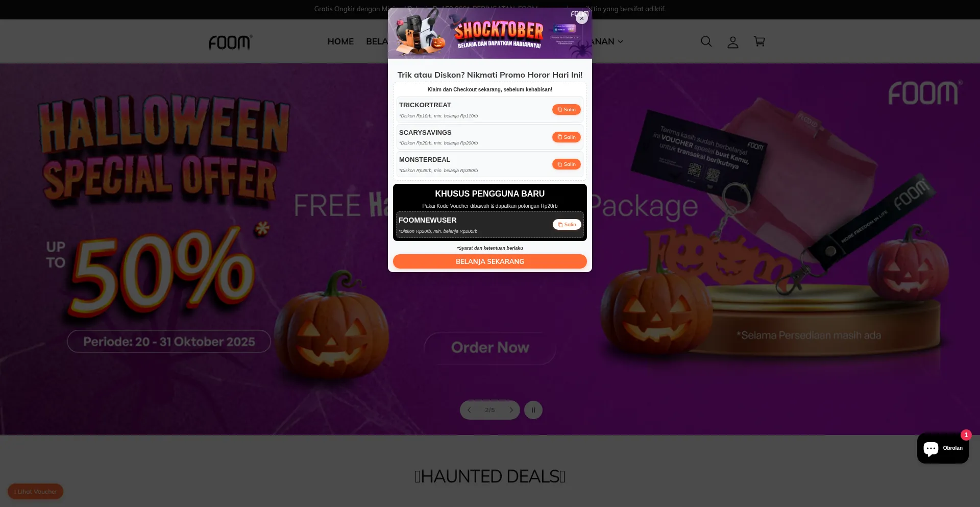Copy the FOOMNEWUSER voucher code
The width and height of the screenshot is (980, 507).
click(567, 225)
